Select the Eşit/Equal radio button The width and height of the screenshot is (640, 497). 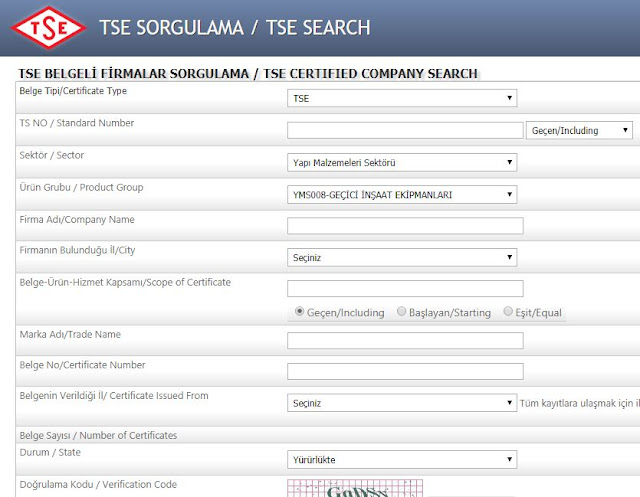(x=508, y=311)
